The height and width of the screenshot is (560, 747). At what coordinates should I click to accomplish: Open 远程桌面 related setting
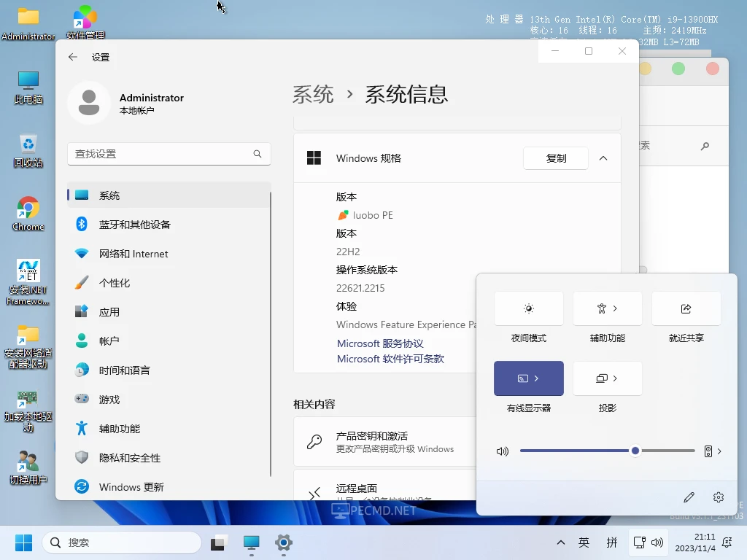(x=385, y=486)
